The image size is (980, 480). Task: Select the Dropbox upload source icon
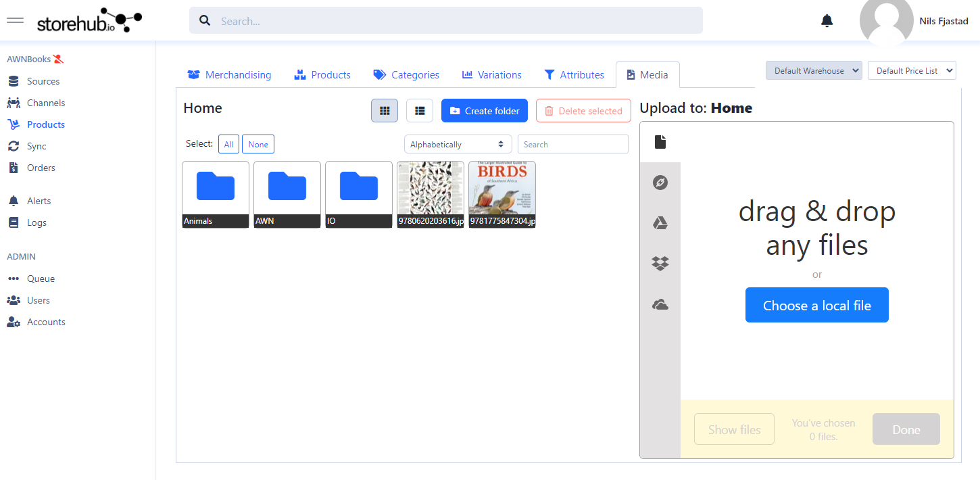660,264
